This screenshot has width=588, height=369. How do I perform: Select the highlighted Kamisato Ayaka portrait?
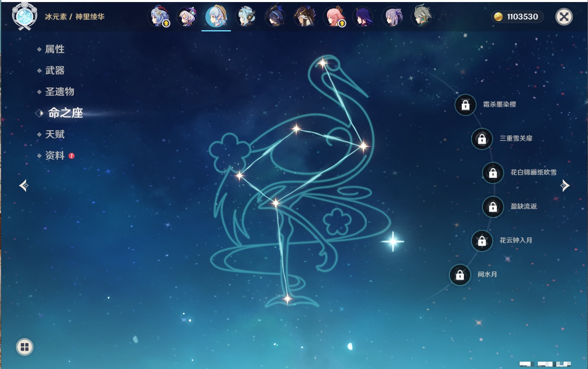coord(216,16)
